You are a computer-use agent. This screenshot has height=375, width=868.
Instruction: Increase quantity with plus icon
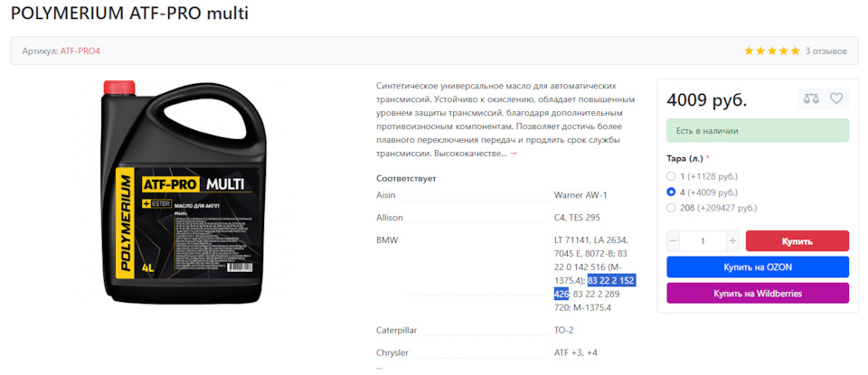[733, 241]
